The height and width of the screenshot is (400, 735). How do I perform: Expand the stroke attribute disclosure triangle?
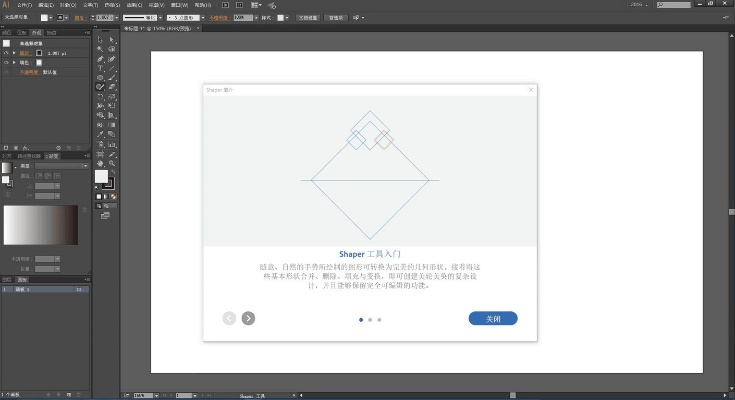coord(14,53)
